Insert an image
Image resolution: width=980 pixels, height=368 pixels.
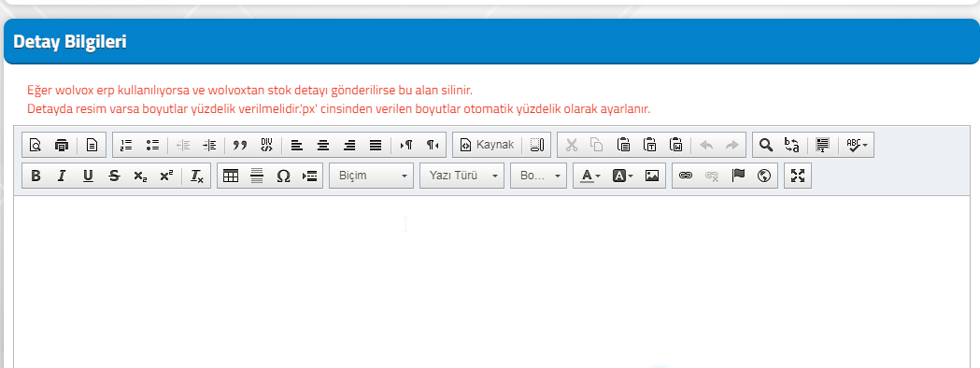[x=652, y=177]
